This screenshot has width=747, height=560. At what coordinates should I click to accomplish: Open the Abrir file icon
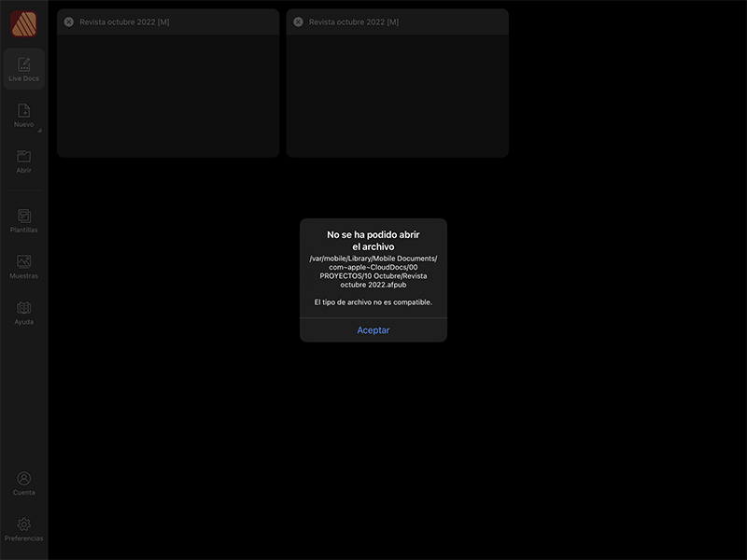coord(23,159)
